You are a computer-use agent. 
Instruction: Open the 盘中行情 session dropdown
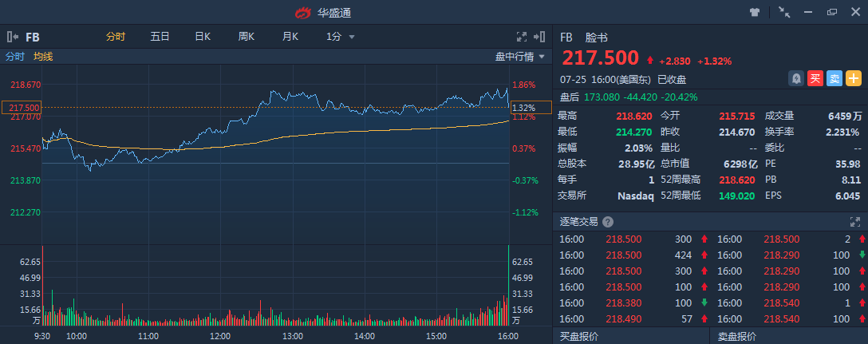tap(520, 57)
